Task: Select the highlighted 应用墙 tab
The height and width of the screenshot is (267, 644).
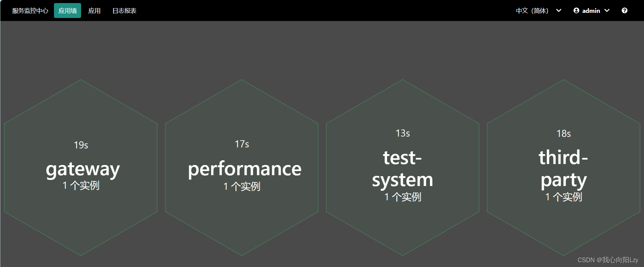Action: pos(67,11)
